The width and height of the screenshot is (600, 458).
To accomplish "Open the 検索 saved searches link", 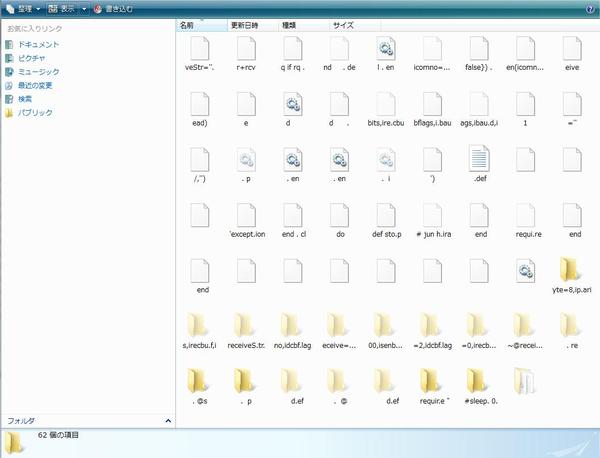I will point(24,99).
